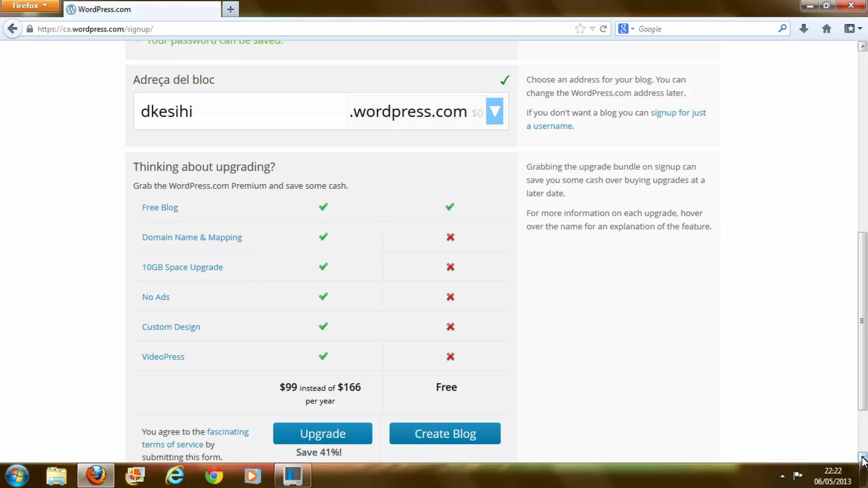868x488 pixels.
Task: Click the '$99 instead of $166' price text
Action: coord(320,387)
